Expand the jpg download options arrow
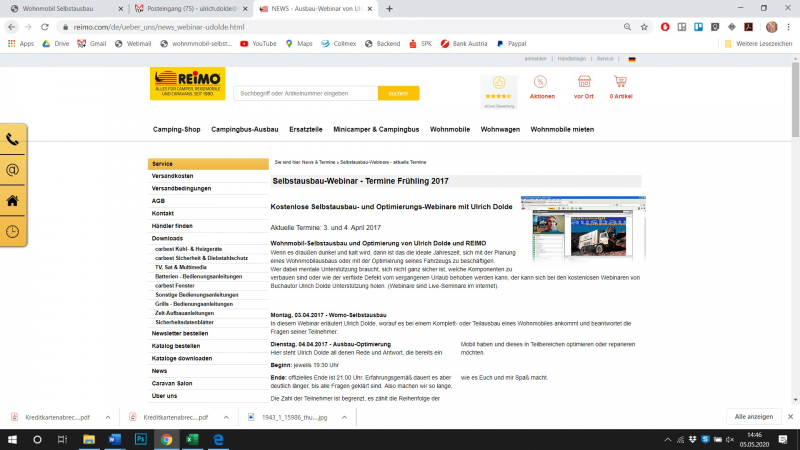Image resolution: width=800 pixels, height=450 pixels. [344, 417]
